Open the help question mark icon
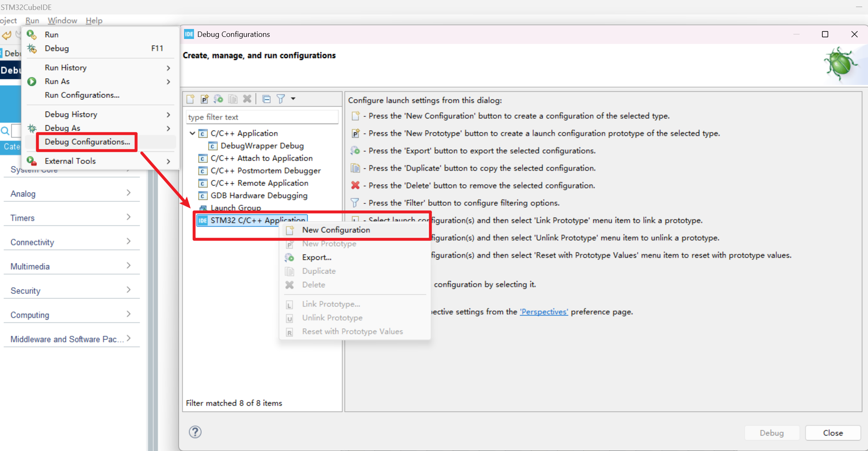This screenshot has height=451, width=868. coord(195,432)
